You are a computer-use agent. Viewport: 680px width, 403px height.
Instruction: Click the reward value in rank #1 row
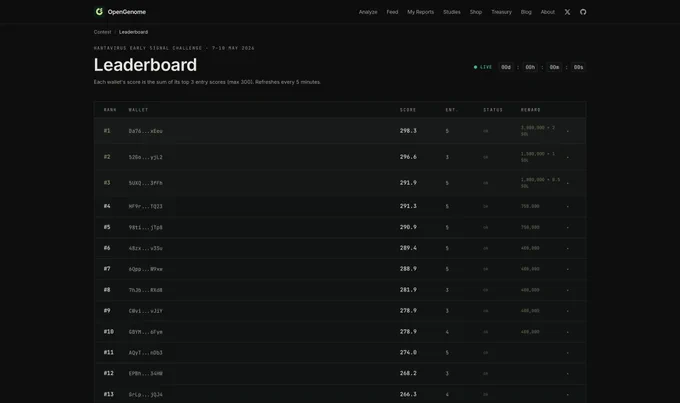coord(538,131)
